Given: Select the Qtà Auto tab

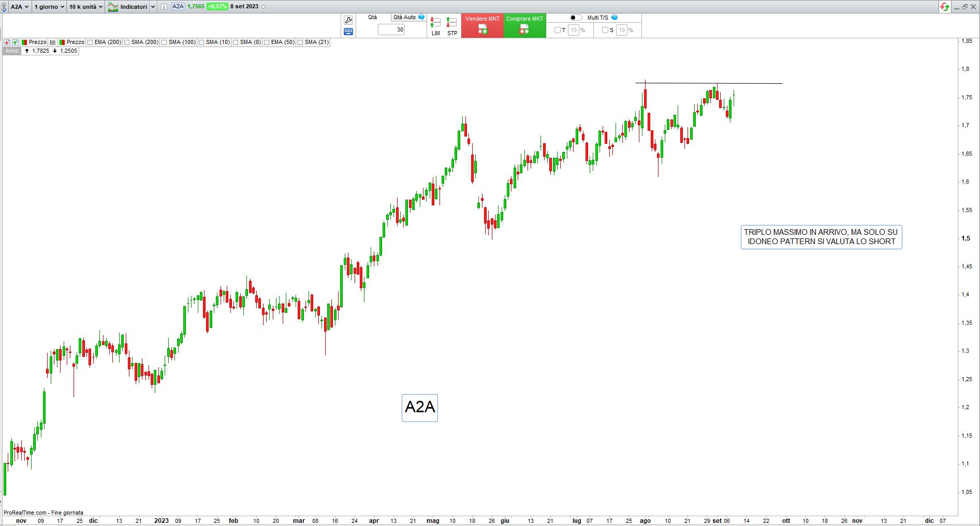Looking at the screenshot, I should [408, 18].
